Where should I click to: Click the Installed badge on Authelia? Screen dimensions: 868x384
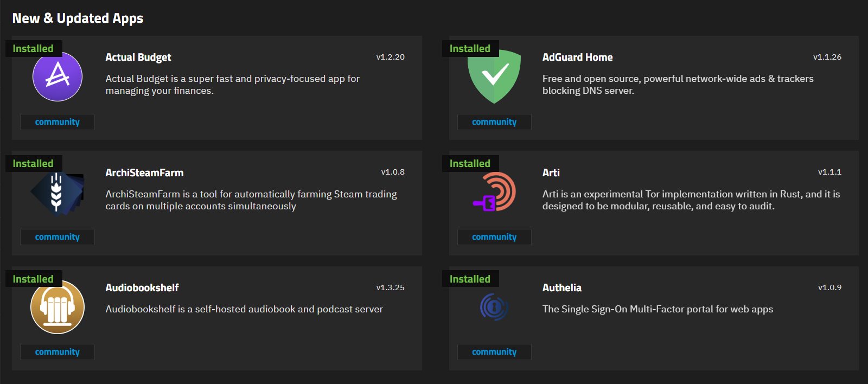tap(470, 279)
